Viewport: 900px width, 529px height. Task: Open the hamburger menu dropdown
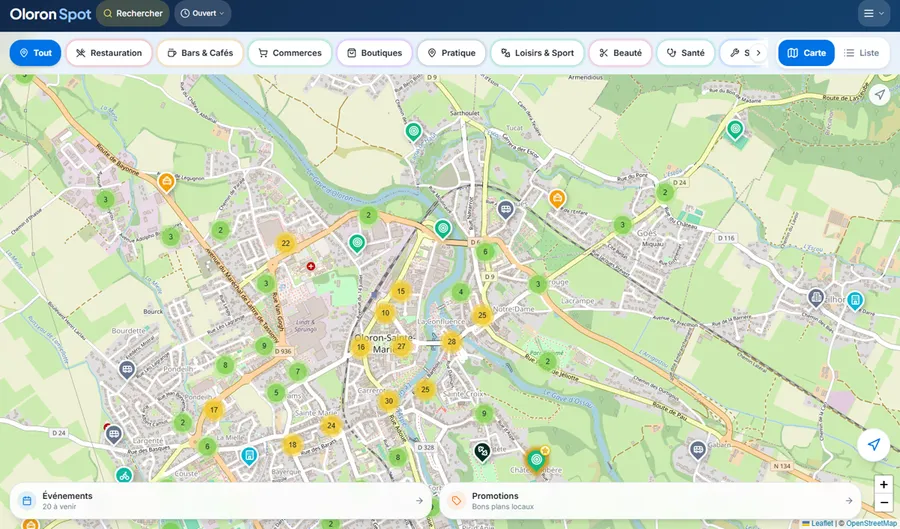tap(874, 13)
